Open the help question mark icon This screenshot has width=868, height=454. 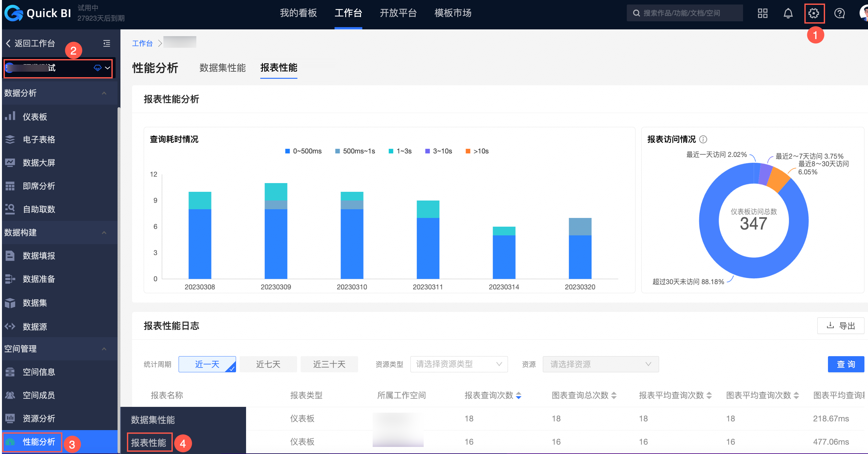click(x=839, y=14)
